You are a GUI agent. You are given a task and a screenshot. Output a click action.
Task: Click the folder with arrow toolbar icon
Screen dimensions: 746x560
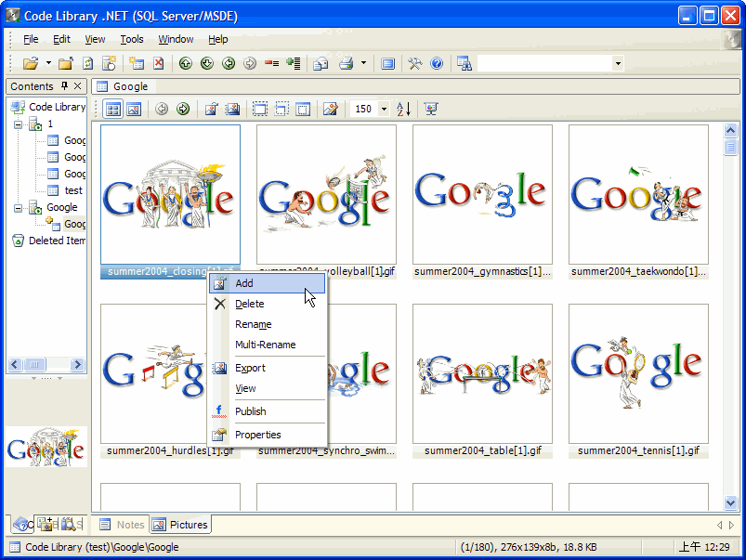click(66, 63)
